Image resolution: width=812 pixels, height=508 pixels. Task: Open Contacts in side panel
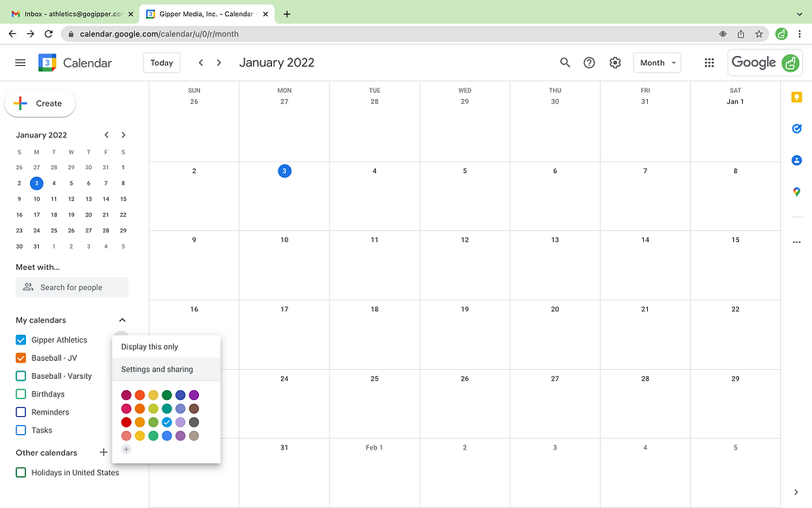click(x=797, y=160)
